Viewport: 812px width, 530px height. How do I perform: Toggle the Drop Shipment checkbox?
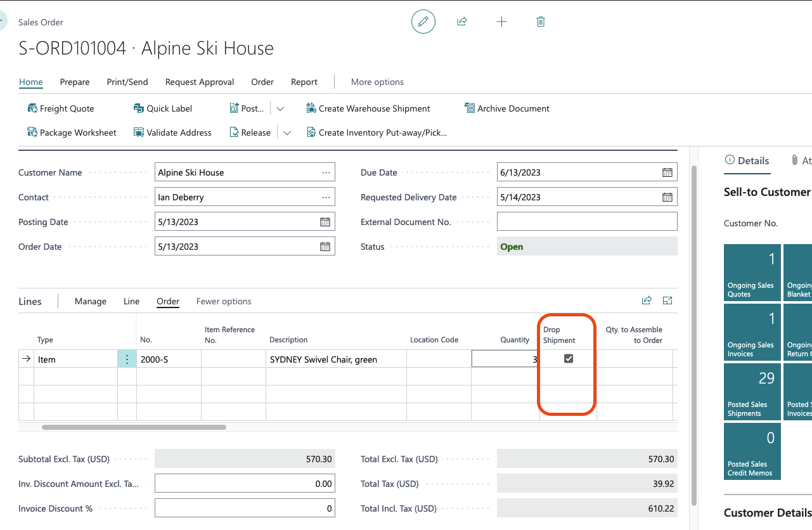coord(569,359)
